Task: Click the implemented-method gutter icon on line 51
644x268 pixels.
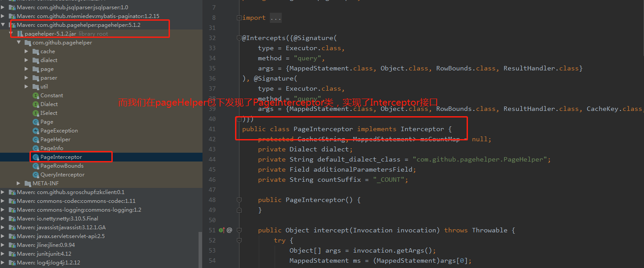Action: (x=221, y=230)
